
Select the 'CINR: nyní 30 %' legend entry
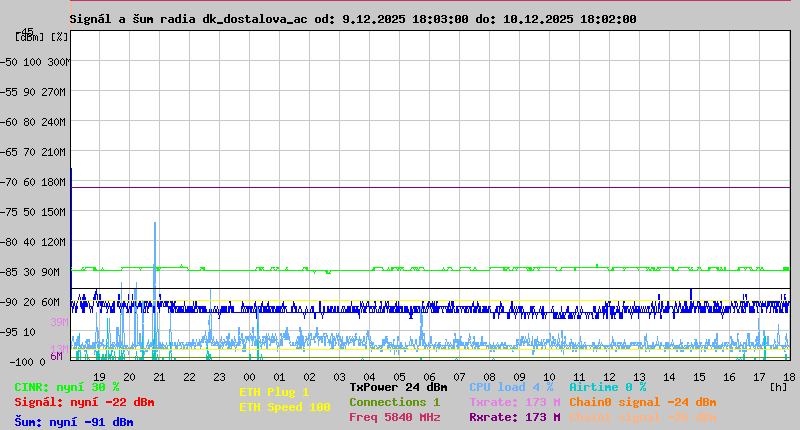pyautogui.click(x=67, y=388)
